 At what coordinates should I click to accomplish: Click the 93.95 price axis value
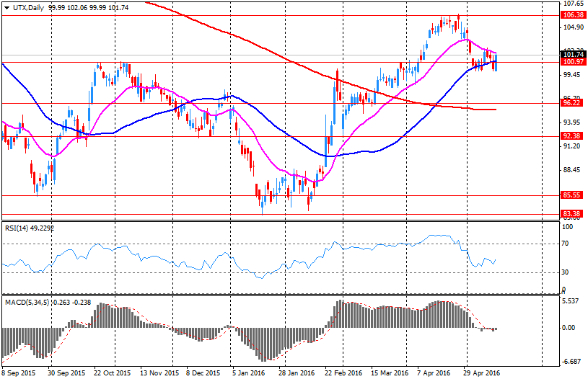coord(572,122)
